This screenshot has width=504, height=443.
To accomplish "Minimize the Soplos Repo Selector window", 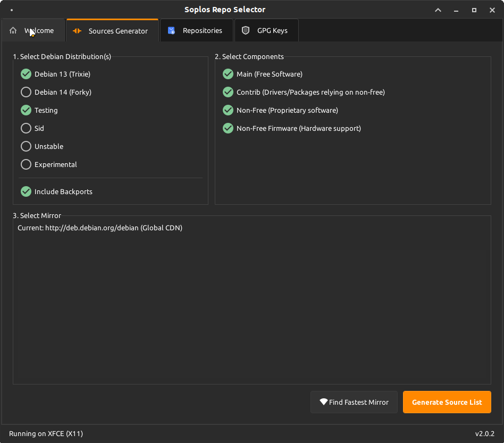I will point(456,10).
